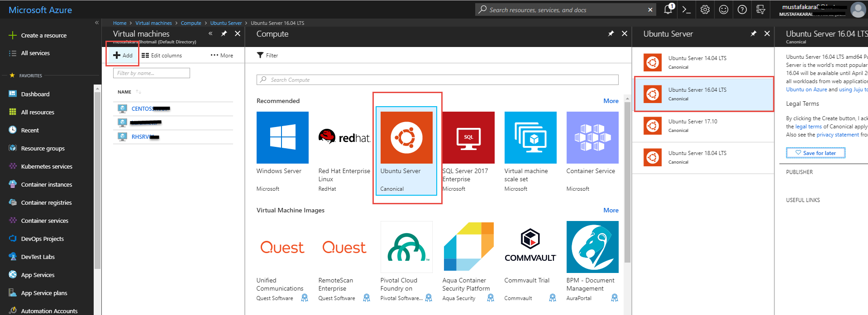
Task: Launch Cloud Shell from the top bar
Action: [686, 9]
